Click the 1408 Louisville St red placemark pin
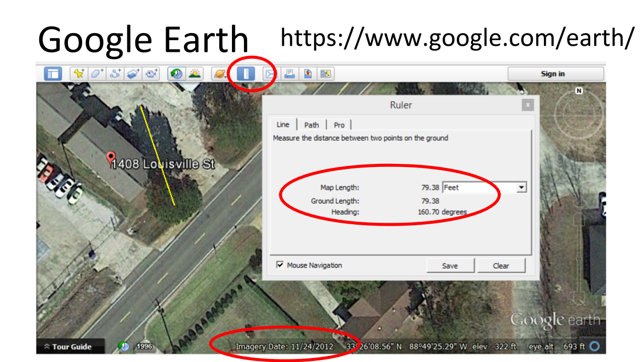The height and width of the screenshot is (362, 644). [111, 158]
